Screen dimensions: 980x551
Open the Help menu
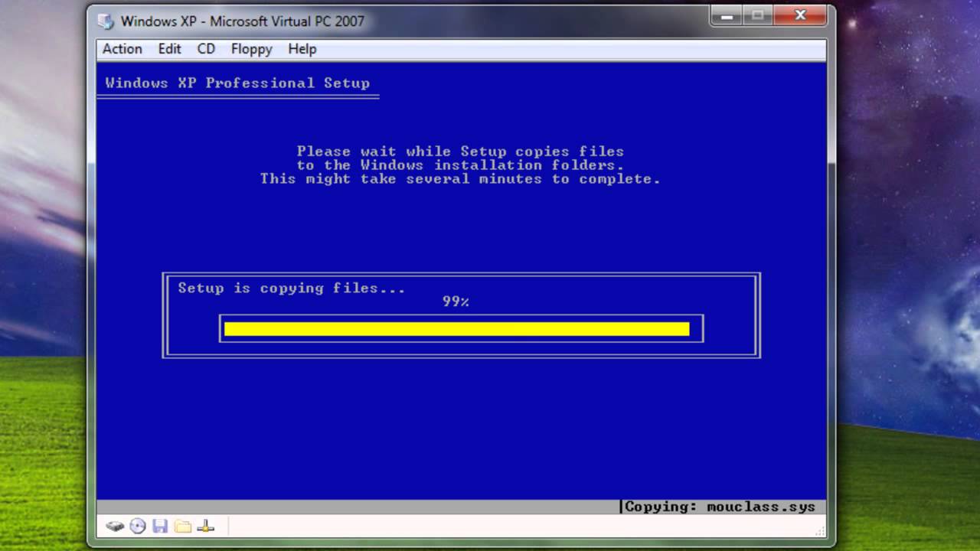pyautogui.click(x=302, y=49)
